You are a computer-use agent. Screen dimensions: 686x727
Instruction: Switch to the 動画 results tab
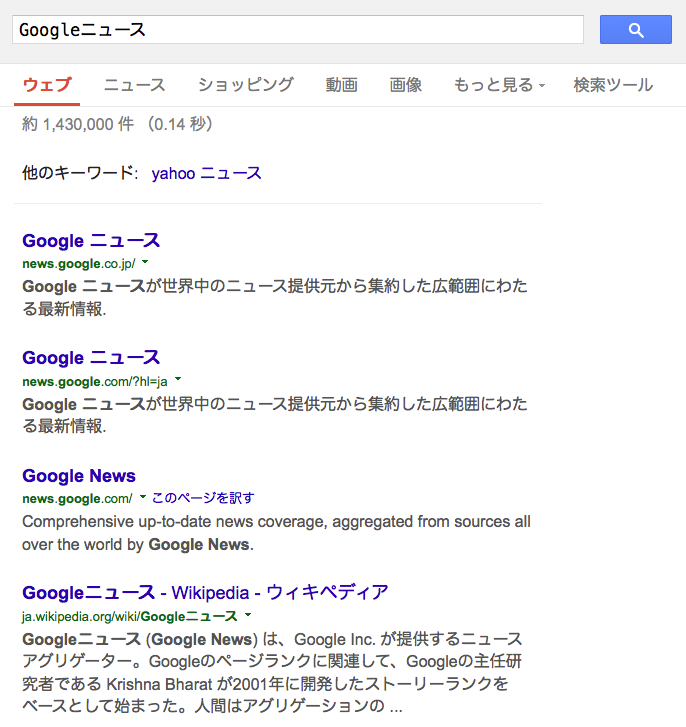341,85
